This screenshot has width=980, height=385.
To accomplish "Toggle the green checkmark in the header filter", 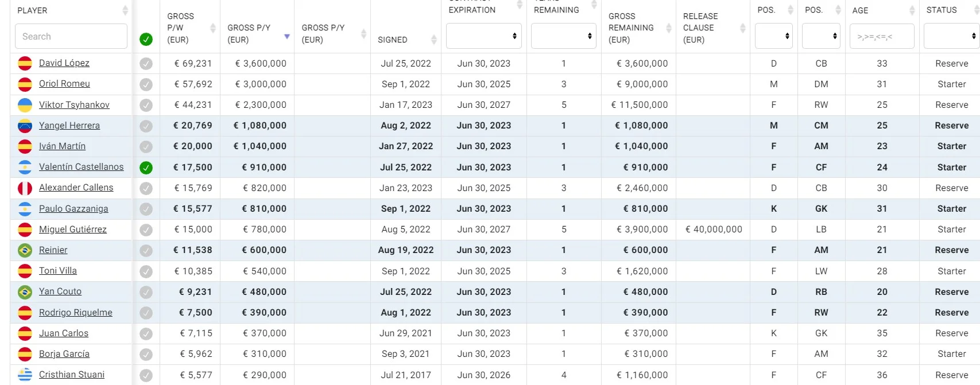I will 146,40.
